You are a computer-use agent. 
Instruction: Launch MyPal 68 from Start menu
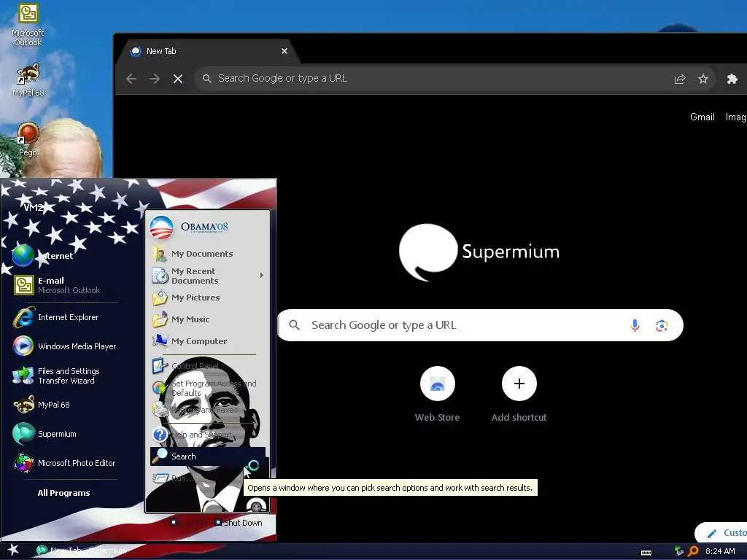pyautogui.click(x=42, y=405)
